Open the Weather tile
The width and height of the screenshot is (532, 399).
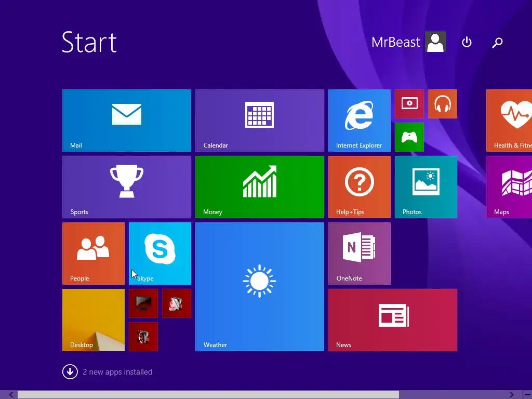pyautogui.click(x=260, y=287)
